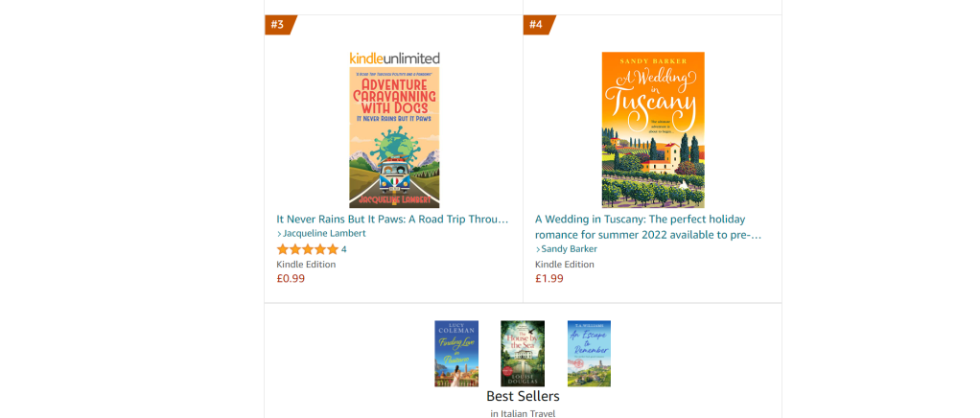
Task: Select Finding Love in Positano thumbnail
Action: (456, 353)
